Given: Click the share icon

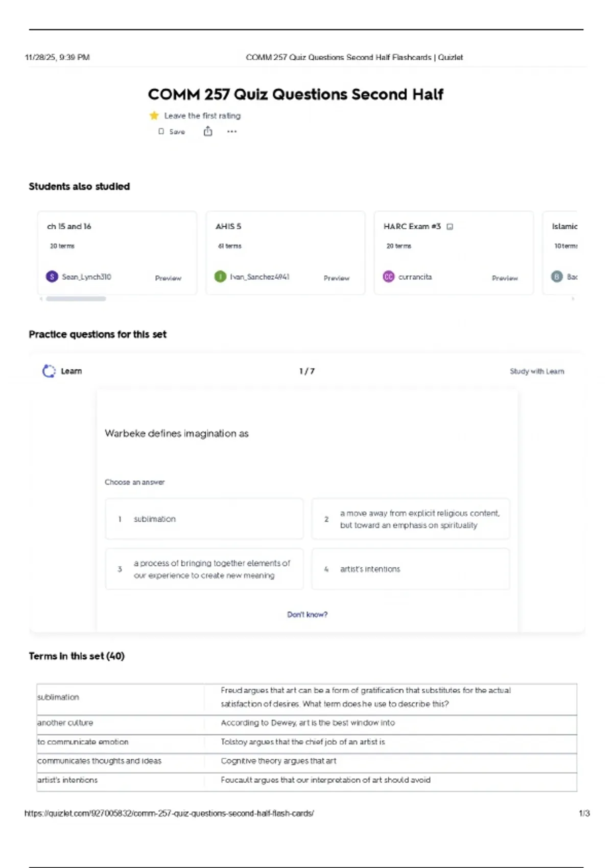Looking at the screenshot, I should (208, 132).
